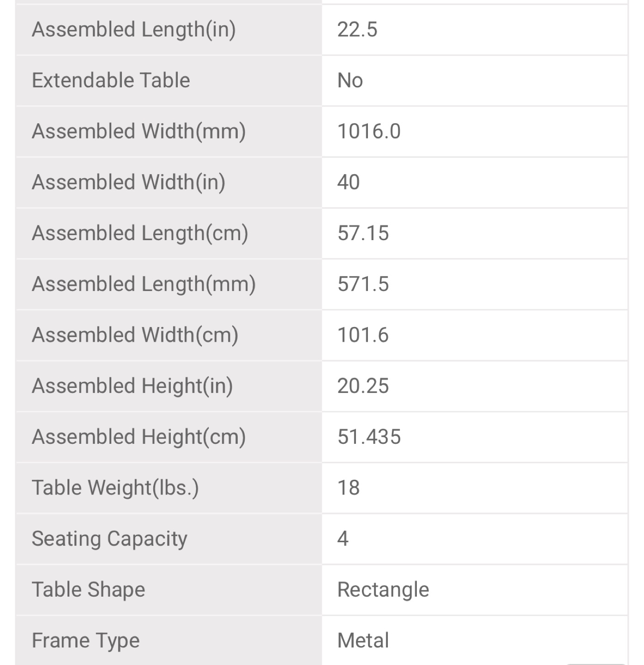The image size is (644, 665).
Task: Select the Assembled Width(mm) label
Action: 138,132
